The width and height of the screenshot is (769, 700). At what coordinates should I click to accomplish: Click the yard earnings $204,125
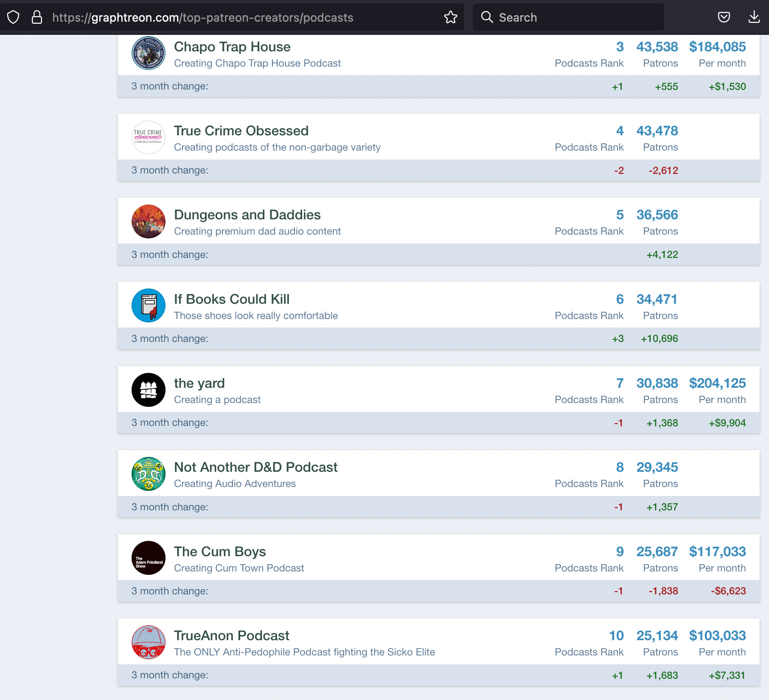click(717, 383)
